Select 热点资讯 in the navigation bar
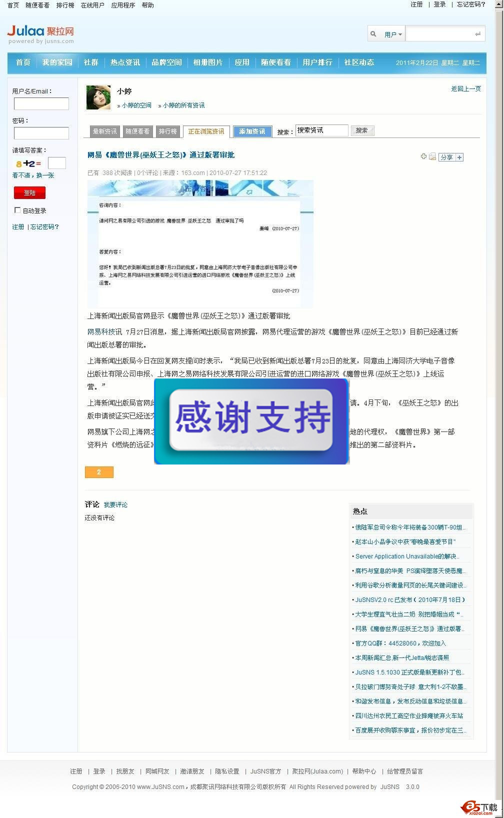This screenshot has width=504, height=818. pos(125,62)
